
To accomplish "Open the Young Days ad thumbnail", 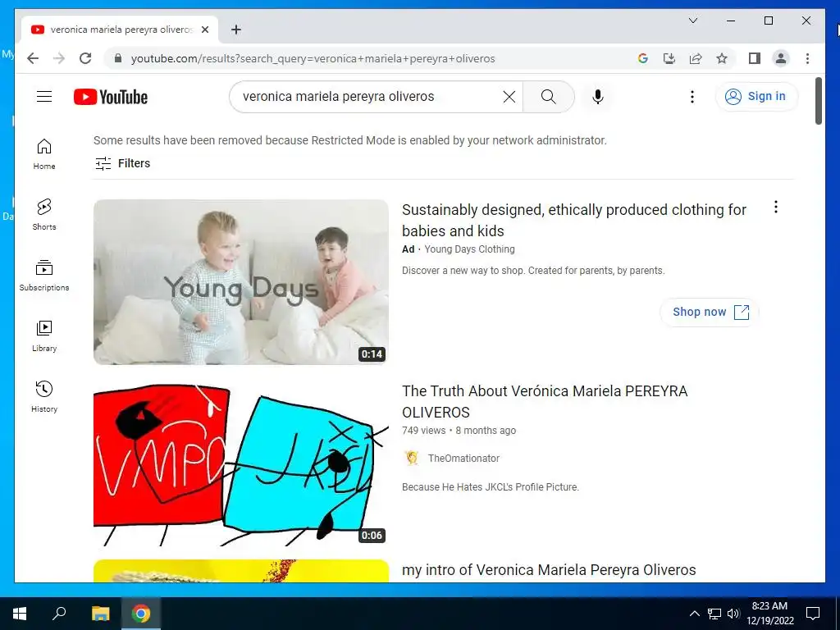I will point(241,282).
